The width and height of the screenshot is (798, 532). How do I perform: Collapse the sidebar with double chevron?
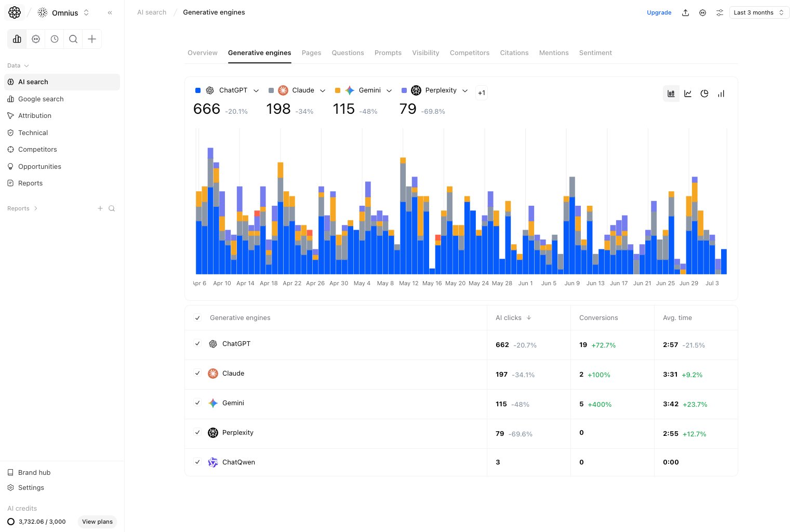point(110,12)
